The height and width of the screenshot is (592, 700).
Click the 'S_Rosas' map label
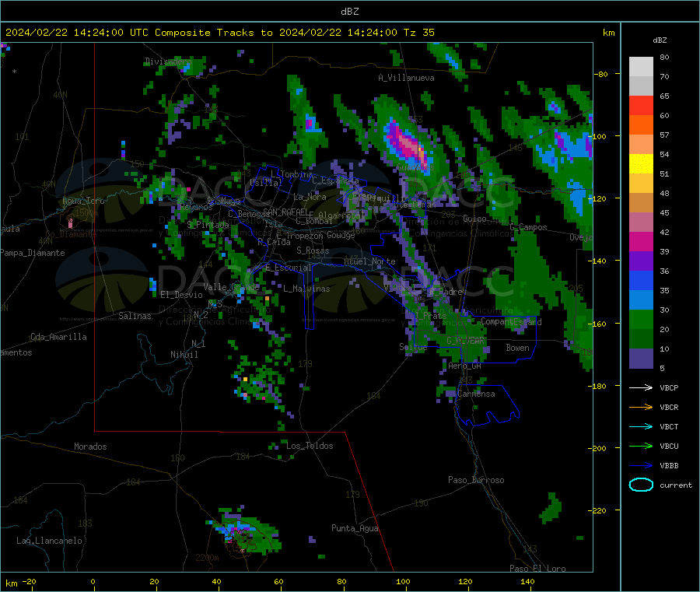[313, 250]
